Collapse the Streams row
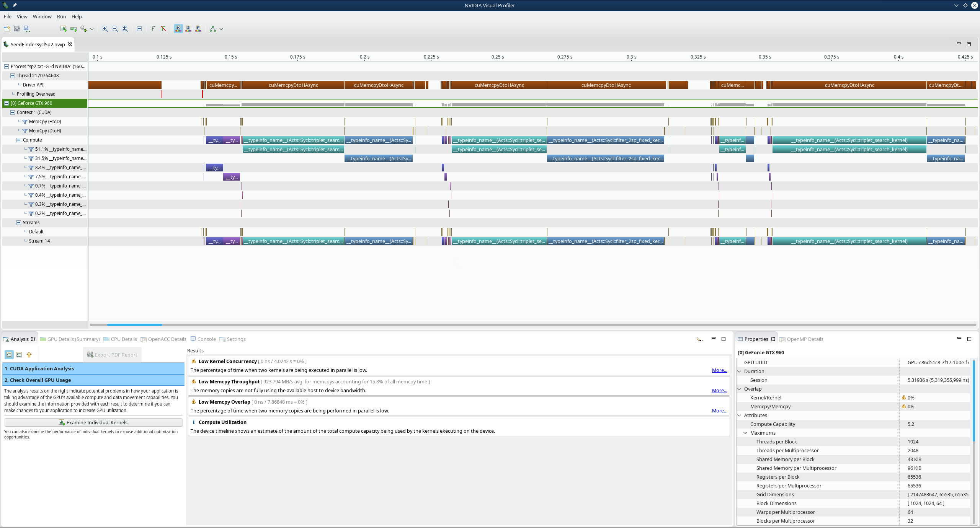 [x=19, y=223]
